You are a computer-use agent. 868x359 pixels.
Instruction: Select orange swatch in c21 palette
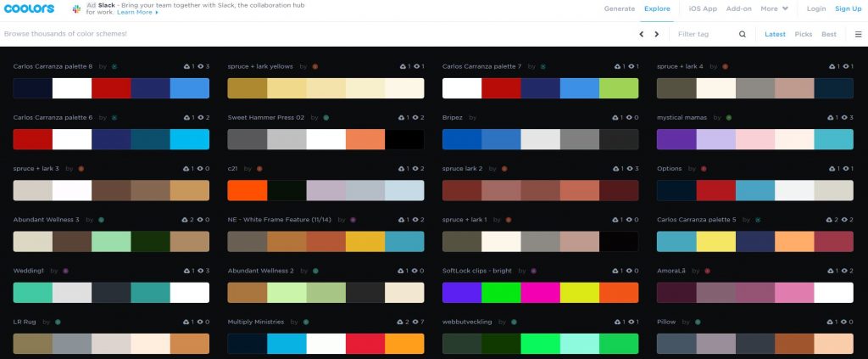click(x=247, y=191)
